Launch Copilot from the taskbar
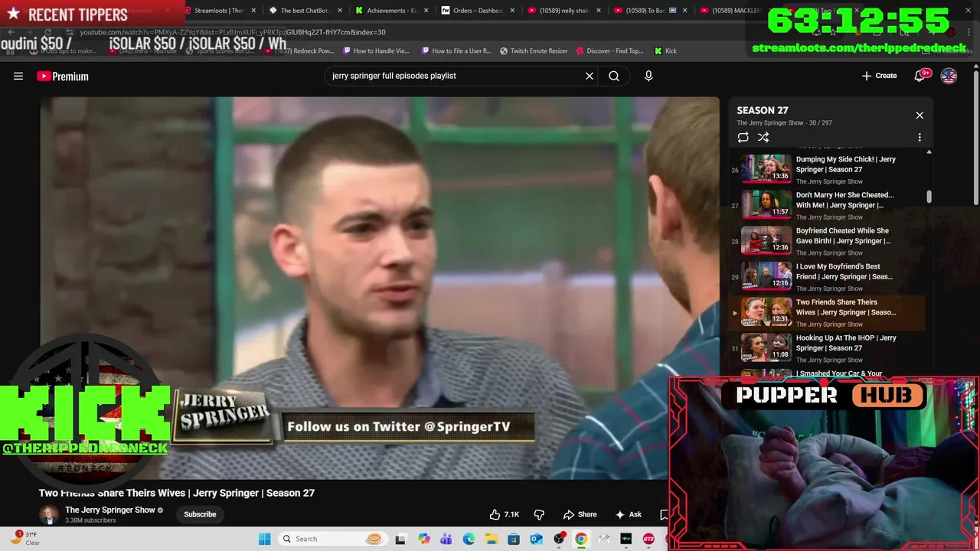Viewport: 980px width, 551px height. coord(423,539)
